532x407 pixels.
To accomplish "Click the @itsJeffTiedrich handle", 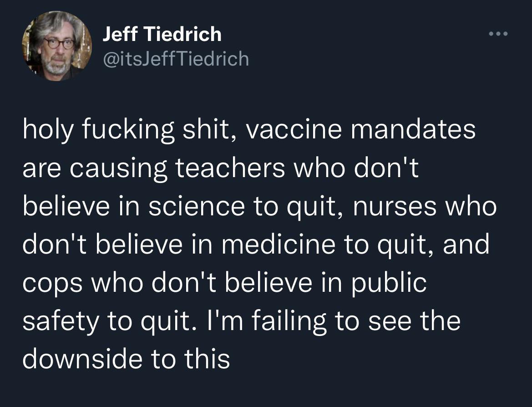I will tap(176, 59).
